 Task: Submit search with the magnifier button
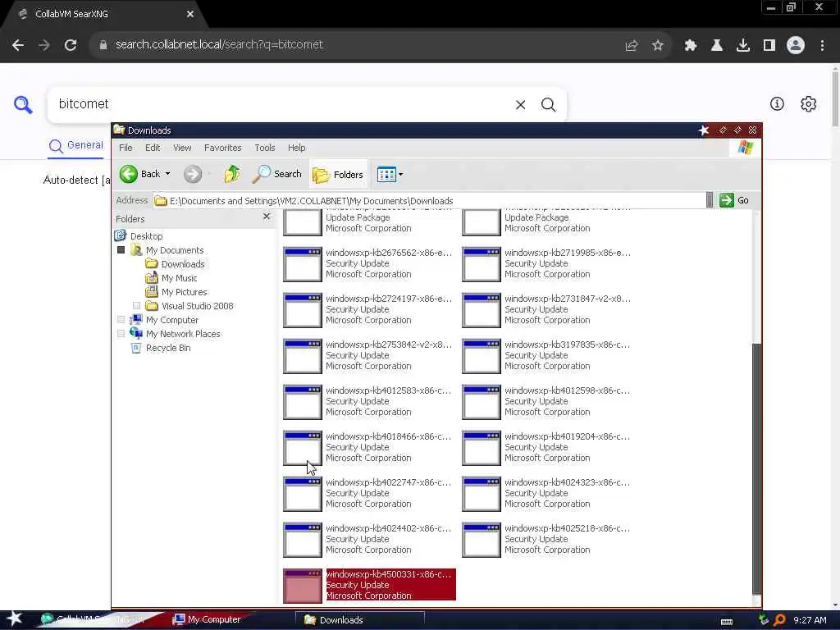pyautogui.click(x=548, y=105)
